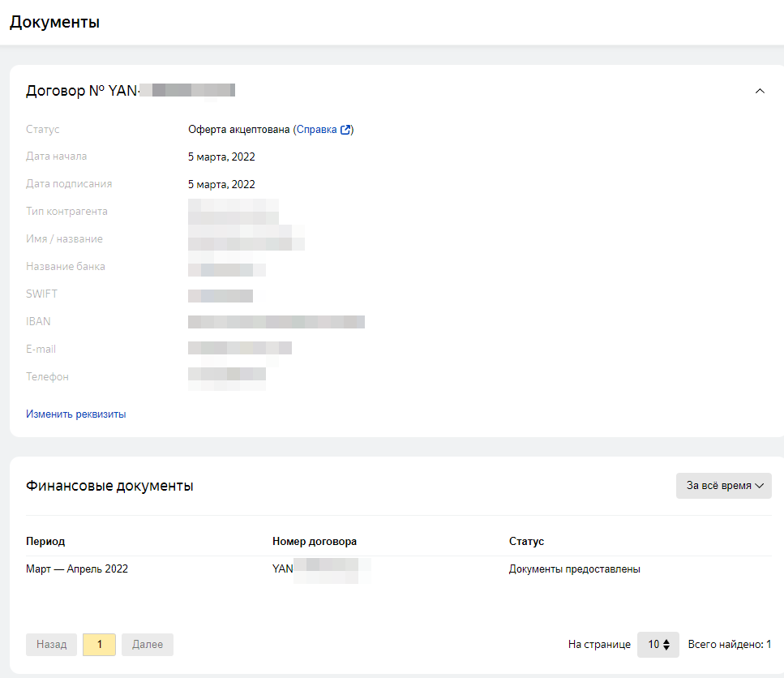The height and width of the screenshot is (678, 784).
Task: Click the Договор № YAN card title
Action: pyautogui.click(x=130, y=91)
